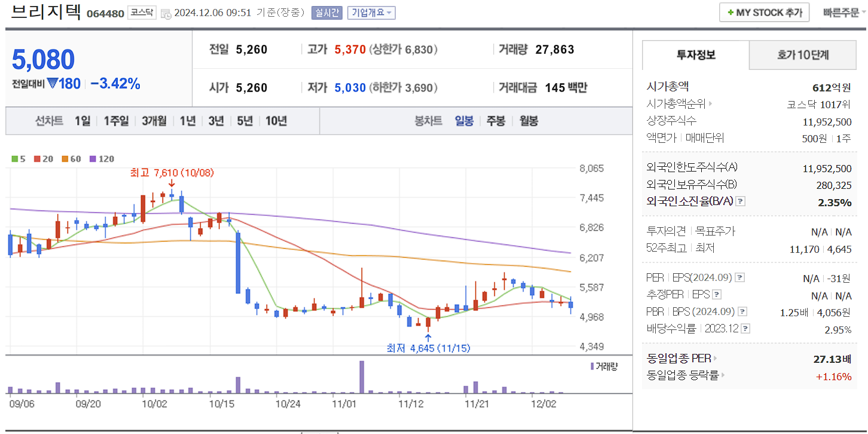
Task: Expand the 동일업종 PER arrow
Action: pyautogui.click(x=715, y=359)
